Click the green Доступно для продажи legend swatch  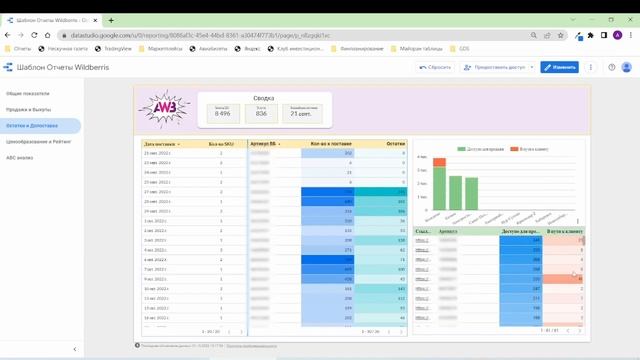[461, 149]
